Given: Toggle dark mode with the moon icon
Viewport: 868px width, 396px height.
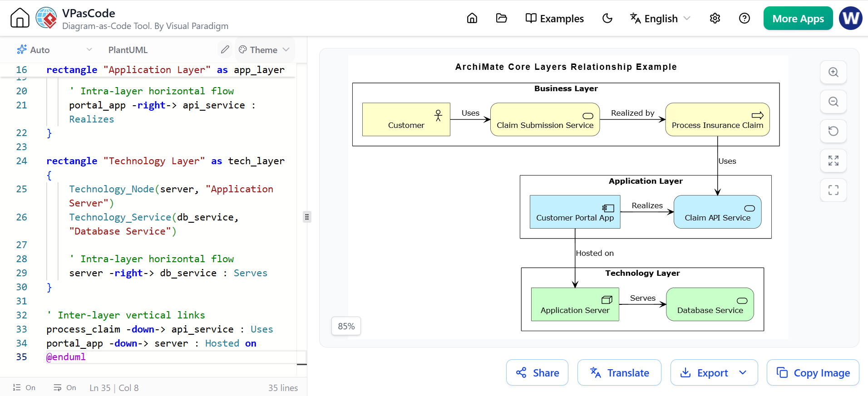Looking at the screenshot, I should pyautogui.click(x=607, y=18).
